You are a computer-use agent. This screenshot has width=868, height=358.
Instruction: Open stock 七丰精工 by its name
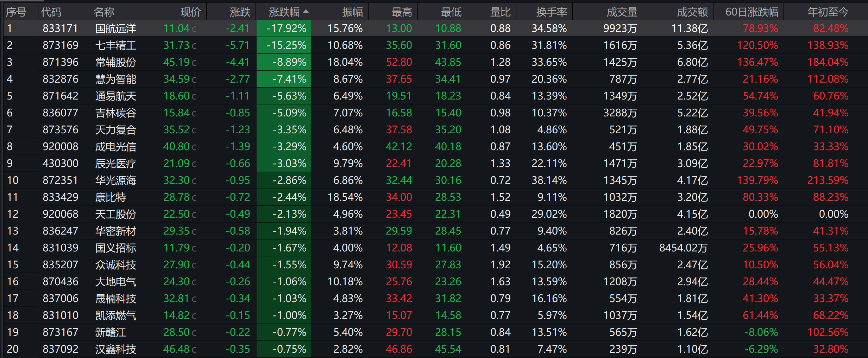(x=116, y=45)
